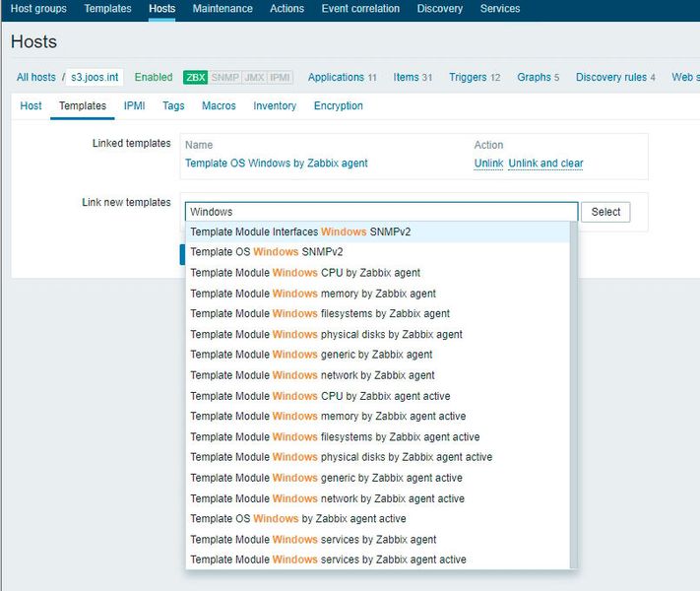Choose Windows generic by Zabbix agent active
700x591 pixels.
click(x=378, y=478)
